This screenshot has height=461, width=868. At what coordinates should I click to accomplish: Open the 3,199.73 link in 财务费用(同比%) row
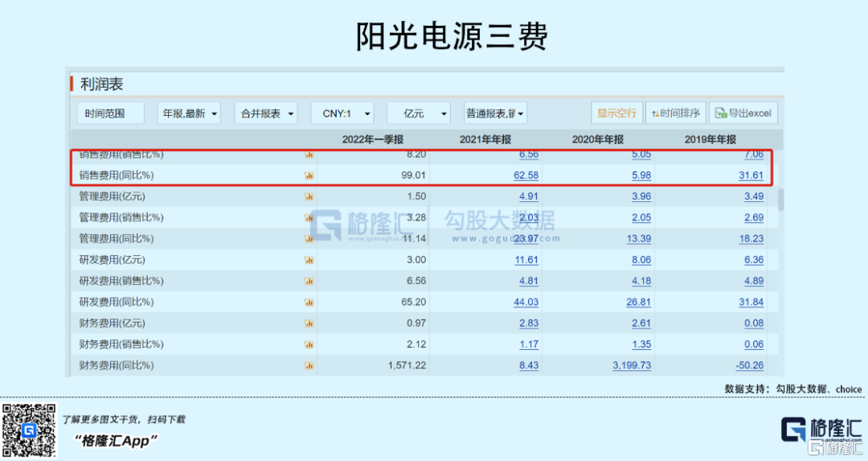pos(632,366)
